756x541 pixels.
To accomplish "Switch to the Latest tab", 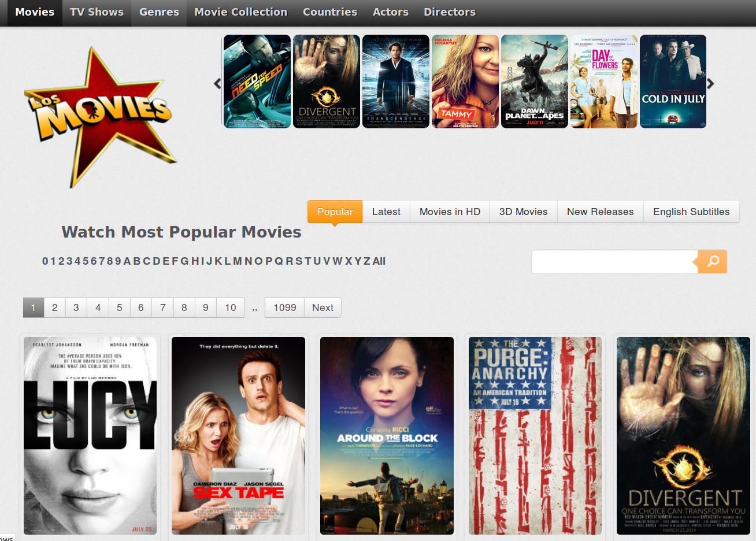I will (x=386, y=212).
